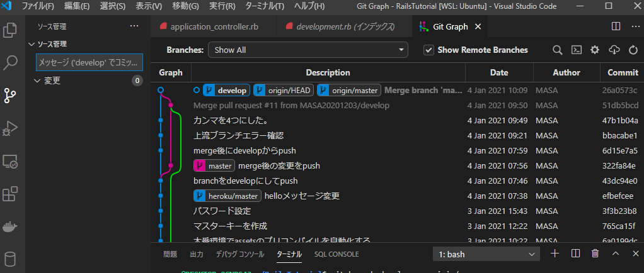
Task: Click the Author column header
Action: [x=566, y=72]
